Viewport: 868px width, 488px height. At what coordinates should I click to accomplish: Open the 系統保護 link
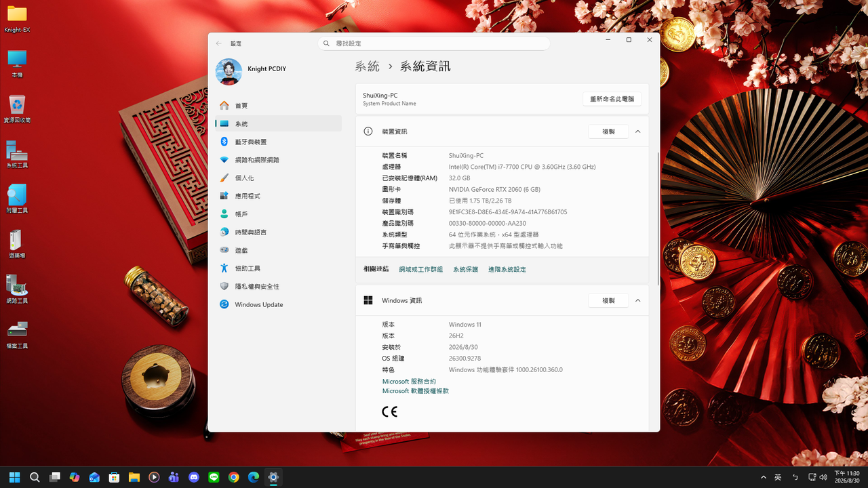[465, 270]
